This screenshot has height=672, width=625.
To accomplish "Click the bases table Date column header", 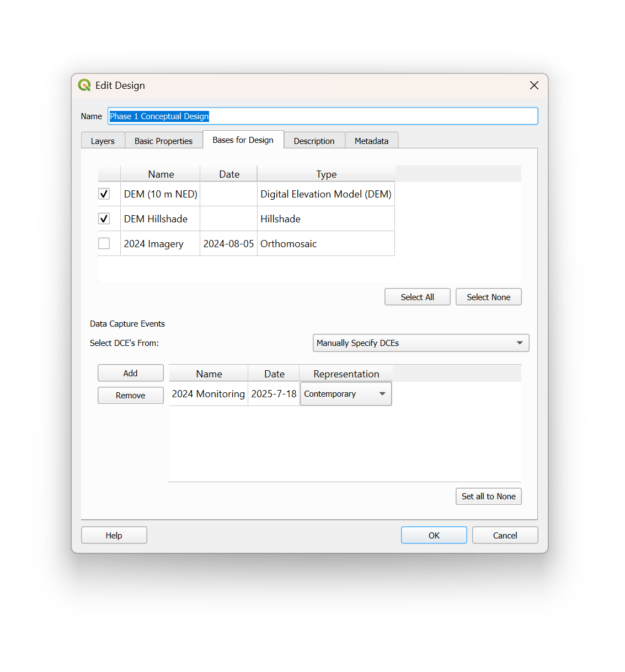I will pyautogui.click(x=229, y=174).
